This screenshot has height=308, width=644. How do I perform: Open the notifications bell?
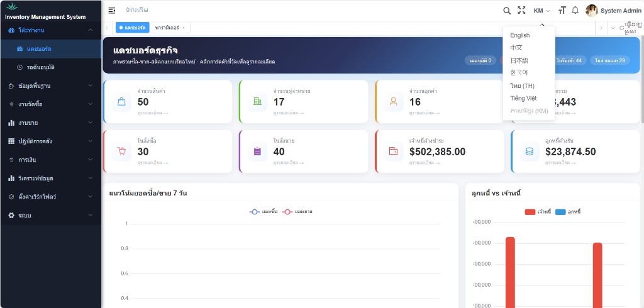[575, 10]
